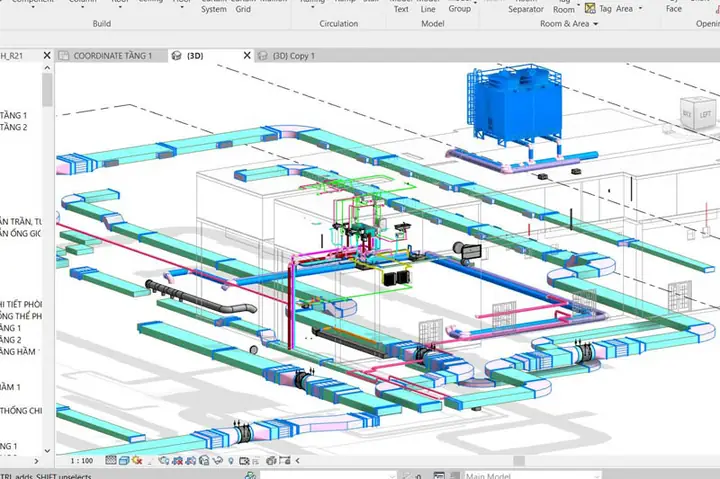
Task: Click the worksets icon in status bar
Action: coord(251,475)
